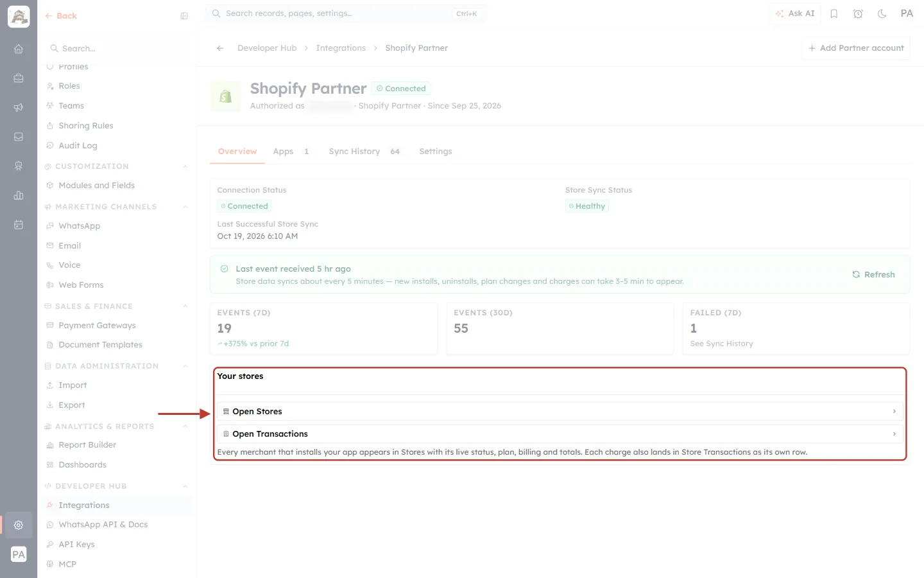
Task: Collapse the Data Administration section
Action: 185,366
